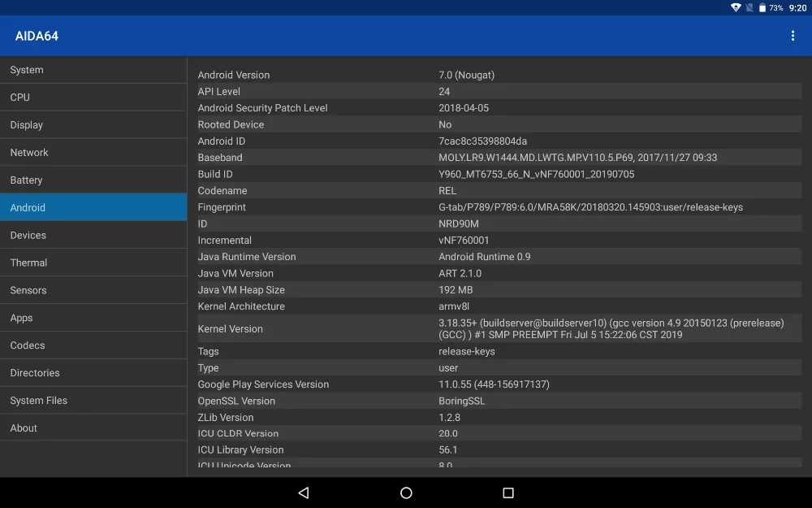This screenshot has height=508, width=812.
Task: Select the Android section
Action: tap(93, 207)
